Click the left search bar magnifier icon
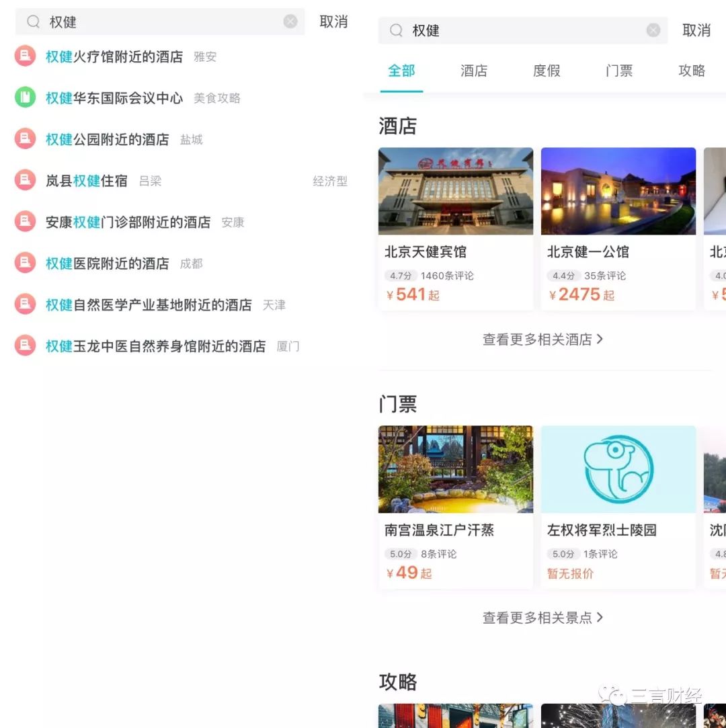 [x=33, y=22]
